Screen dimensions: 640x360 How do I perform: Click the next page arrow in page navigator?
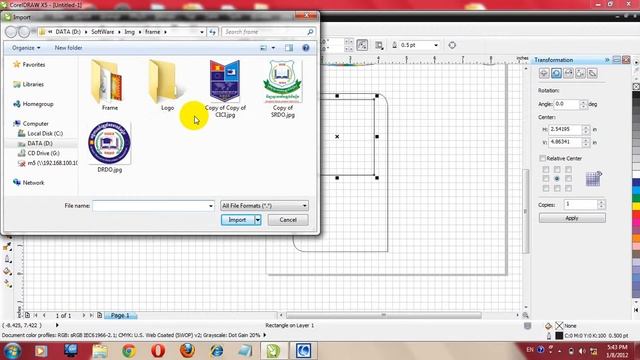tap(84, 315)
